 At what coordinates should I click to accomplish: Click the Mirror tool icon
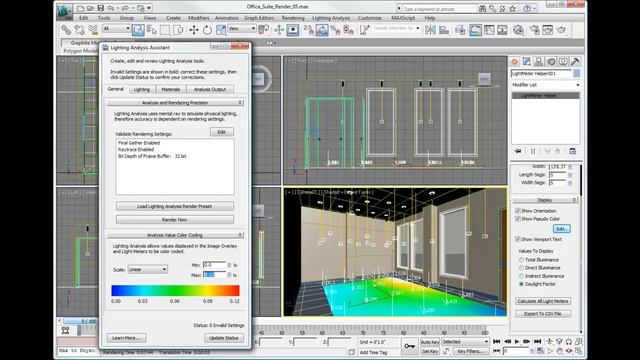[x=430, y=30]
